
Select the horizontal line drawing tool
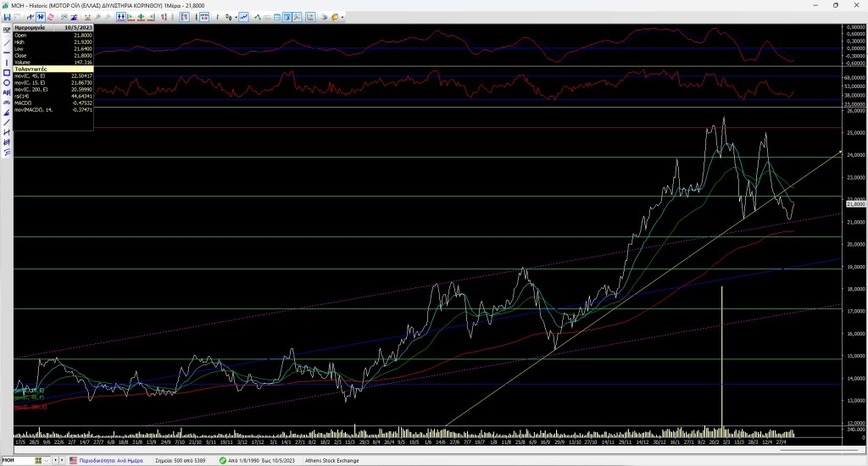coord(7,53)
